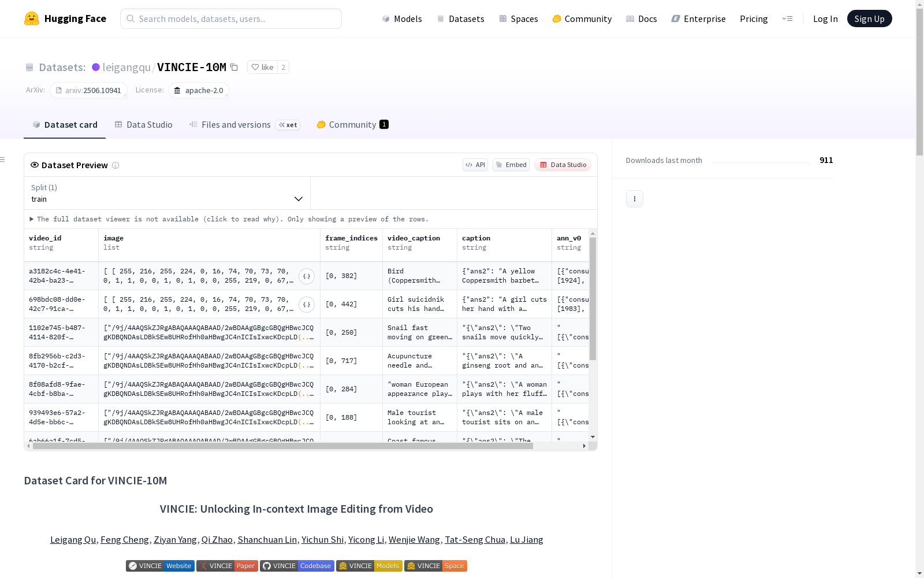Viewport: 924px width, 578px height.
Task: Click the cell "Acupuncture needle and…"
Action: click(x=420, y=361)
